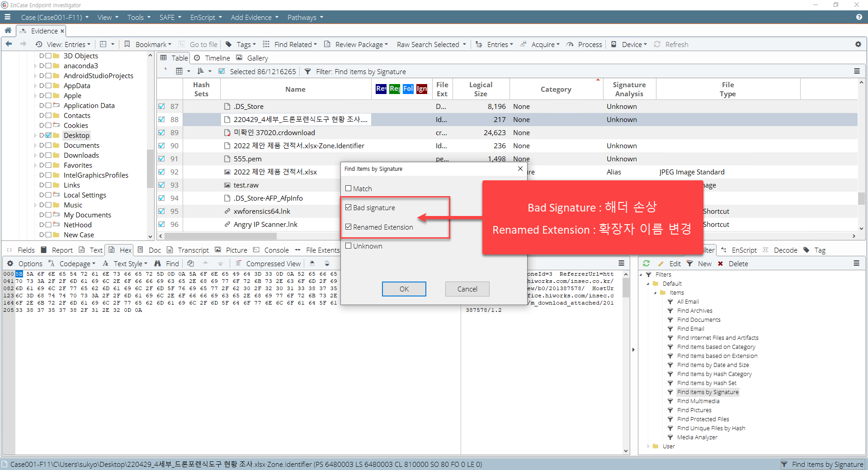The image size is (868, 470).
Task: Click the help question mark icon
Action: click(x=859, y=17)
